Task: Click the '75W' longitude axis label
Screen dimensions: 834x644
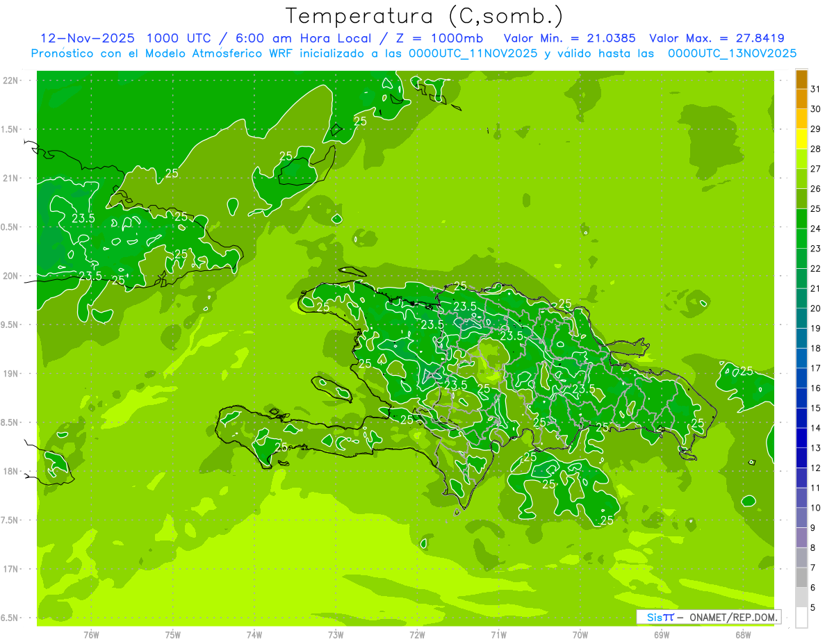Action: click(173, 634)
